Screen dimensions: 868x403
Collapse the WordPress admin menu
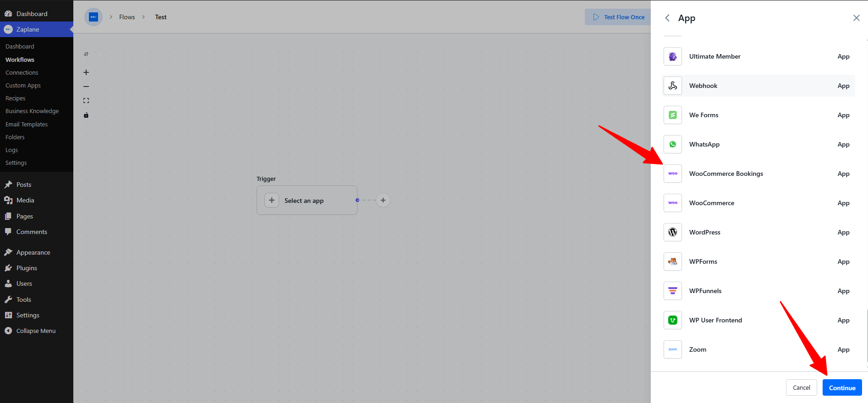click(37, 331)
